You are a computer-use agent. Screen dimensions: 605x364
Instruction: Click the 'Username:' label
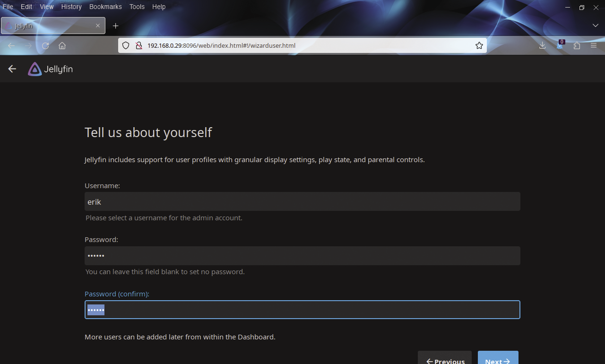102,186
